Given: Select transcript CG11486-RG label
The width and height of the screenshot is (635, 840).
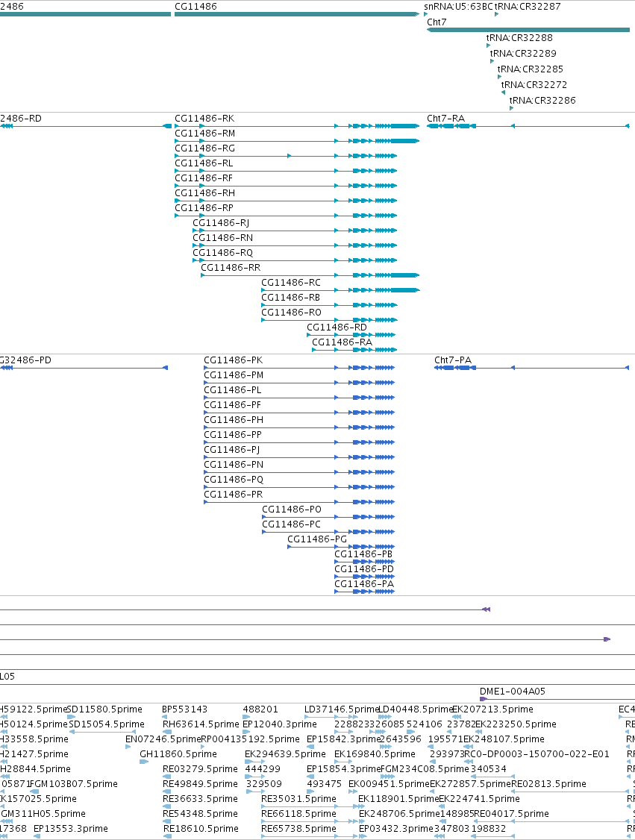Looking at the screenshot, I should [x=205, y=148].
